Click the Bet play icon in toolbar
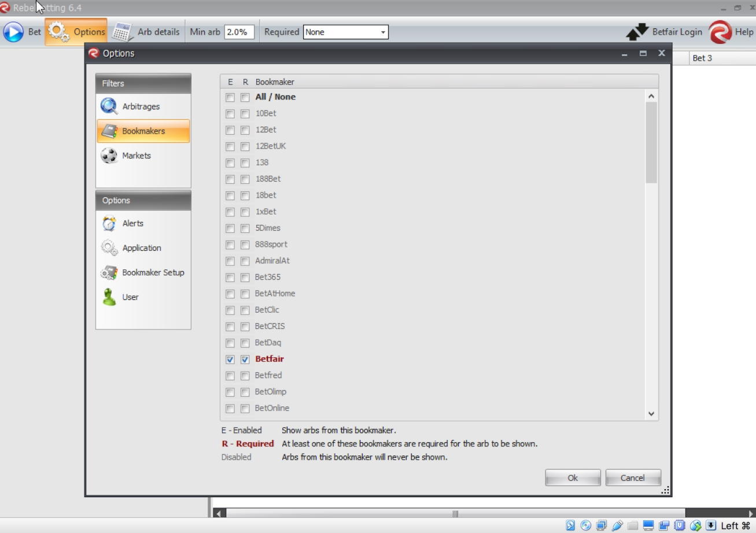Screen dimensions: 756x533 (x=13, y=32)
